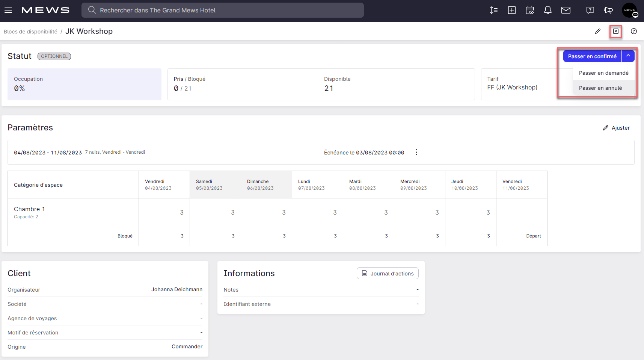
Task: Open the hamburger main menu
Action: [8, 10]
